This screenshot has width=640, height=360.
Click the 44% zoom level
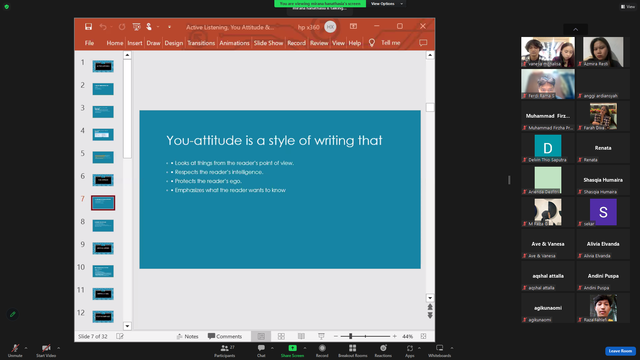[x=407, y=336]
